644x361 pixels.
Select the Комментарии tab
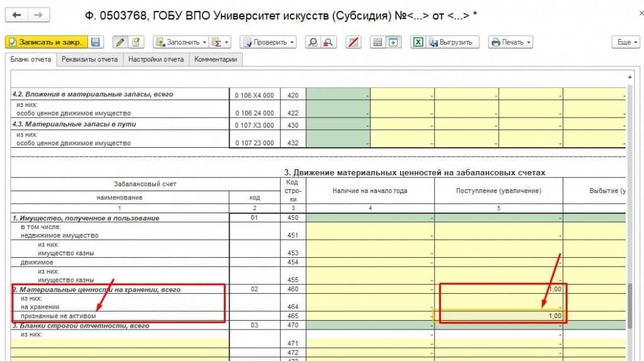(216, 59)
